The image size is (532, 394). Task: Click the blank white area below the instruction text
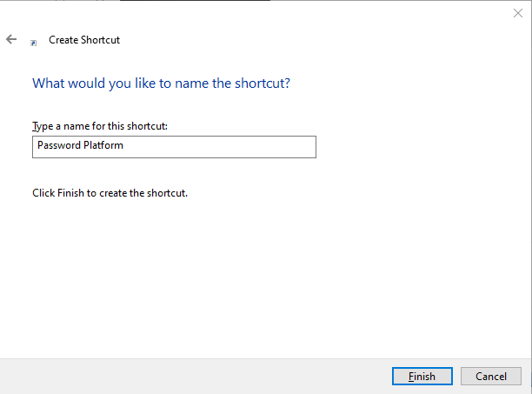pos(261,278)
